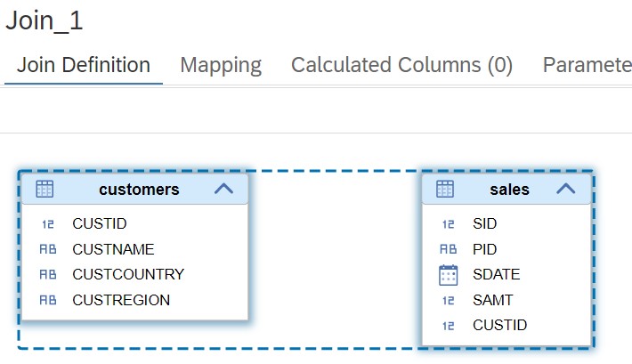Image resolution: width=632 pixels, height=364 pixels.
Task: Click the sales table icon
Action: pyautogui.click(x=445, y=189)
